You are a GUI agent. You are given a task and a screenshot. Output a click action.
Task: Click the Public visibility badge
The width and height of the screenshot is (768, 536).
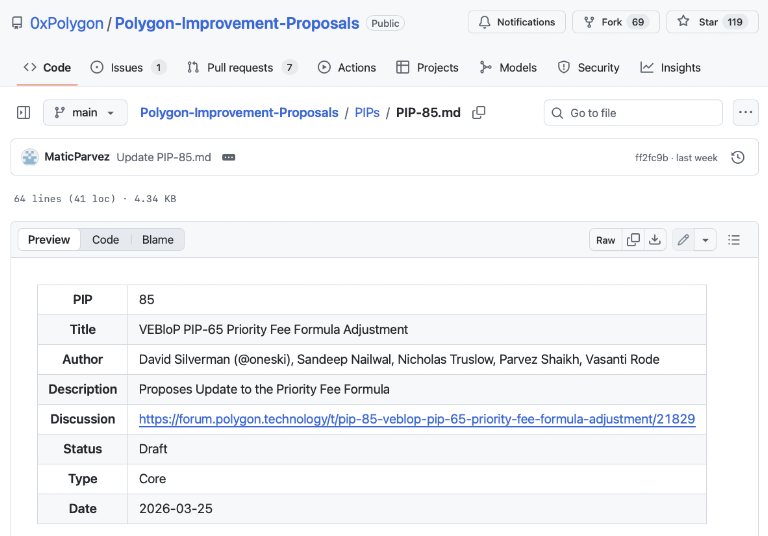coord(385,23)
